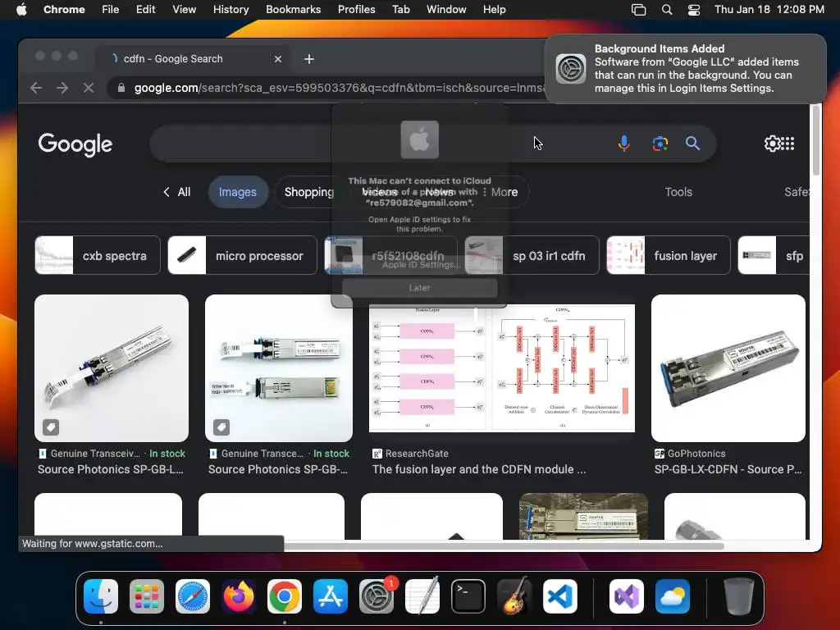Filter by fusion layer chip
The image size is (840, 630).
tap(668, 256)
